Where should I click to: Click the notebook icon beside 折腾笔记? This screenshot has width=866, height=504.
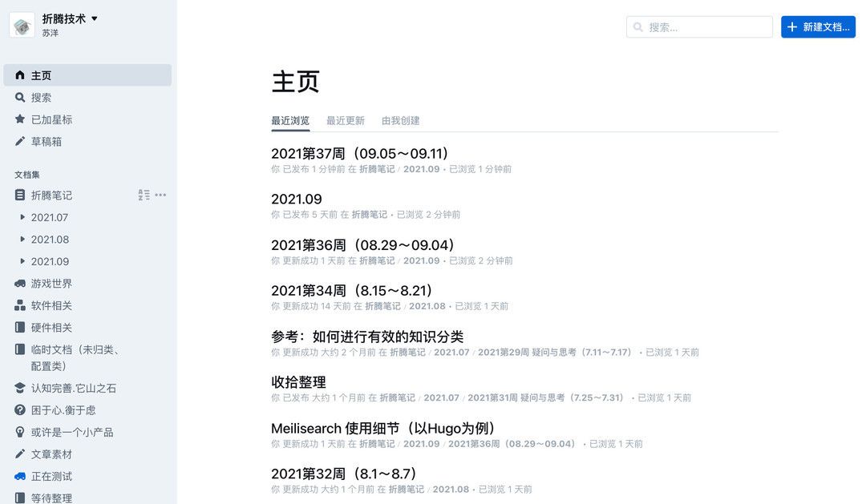[x=22, y=195]
